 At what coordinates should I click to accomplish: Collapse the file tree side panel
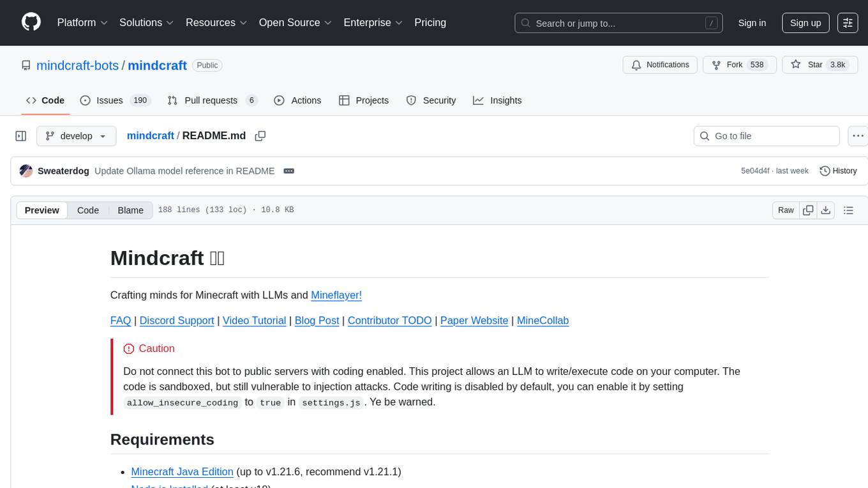[21, 136]
